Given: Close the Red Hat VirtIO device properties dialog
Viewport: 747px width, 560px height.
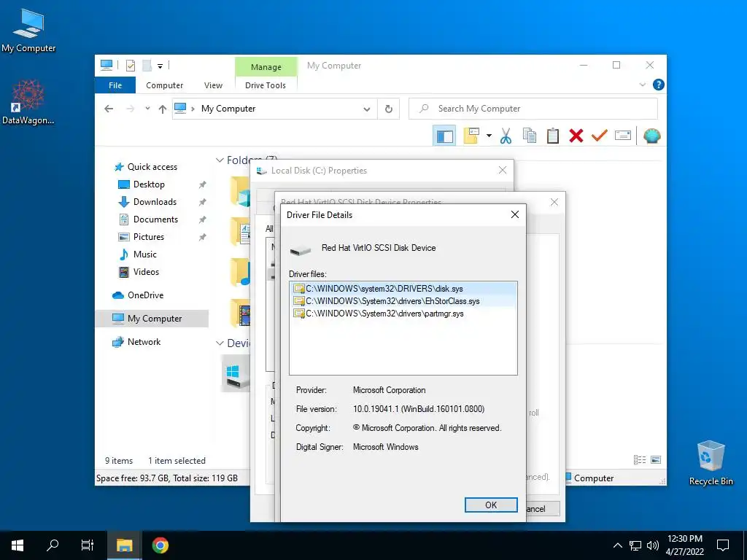Looking at the screenshot, I should pyautogui.click(x=554, y=202).
